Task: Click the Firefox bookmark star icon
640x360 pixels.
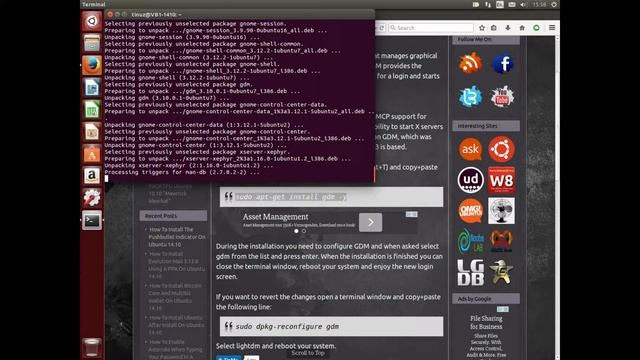Action: (482, 28)
